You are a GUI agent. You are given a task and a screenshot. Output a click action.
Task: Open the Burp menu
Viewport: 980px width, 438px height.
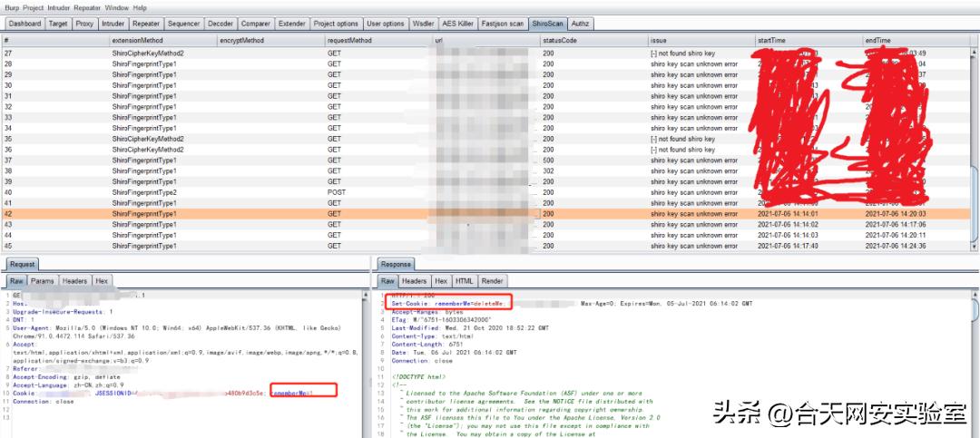(x=12, y=7)
